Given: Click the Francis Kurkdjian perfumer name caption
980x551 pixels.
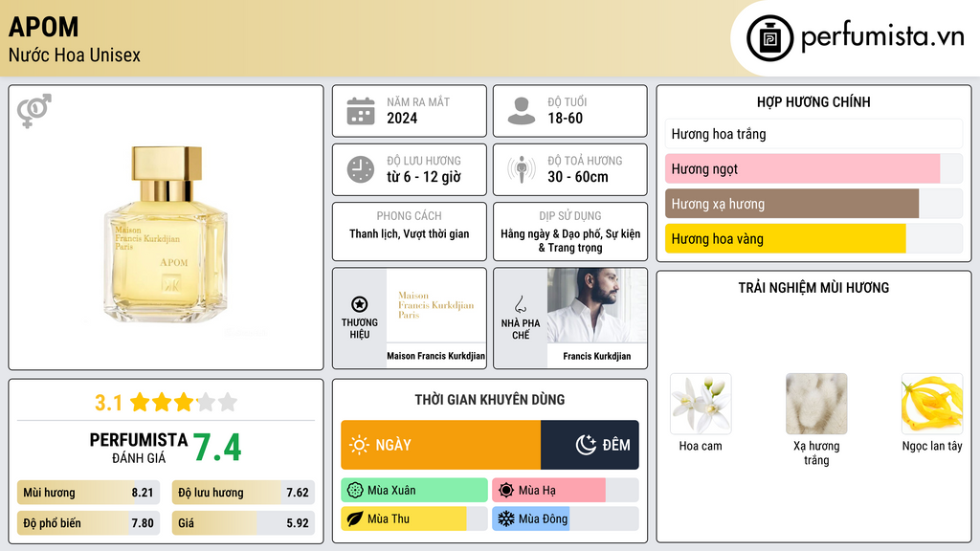Looking at the screenshot, I should point(597,356).
